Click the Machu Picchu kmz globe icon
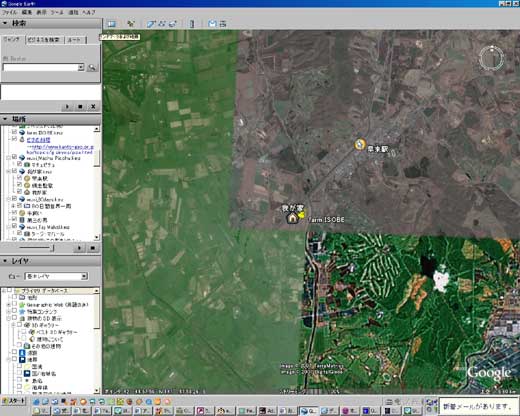This screenshot has height=416, width=520. tap(22, 158)
